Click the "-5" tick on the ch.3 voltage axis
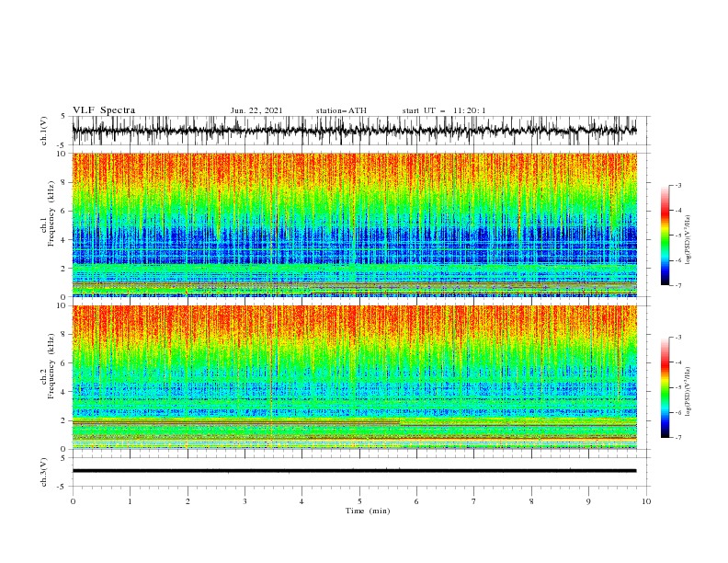728x563 pixels. point(63,487)
